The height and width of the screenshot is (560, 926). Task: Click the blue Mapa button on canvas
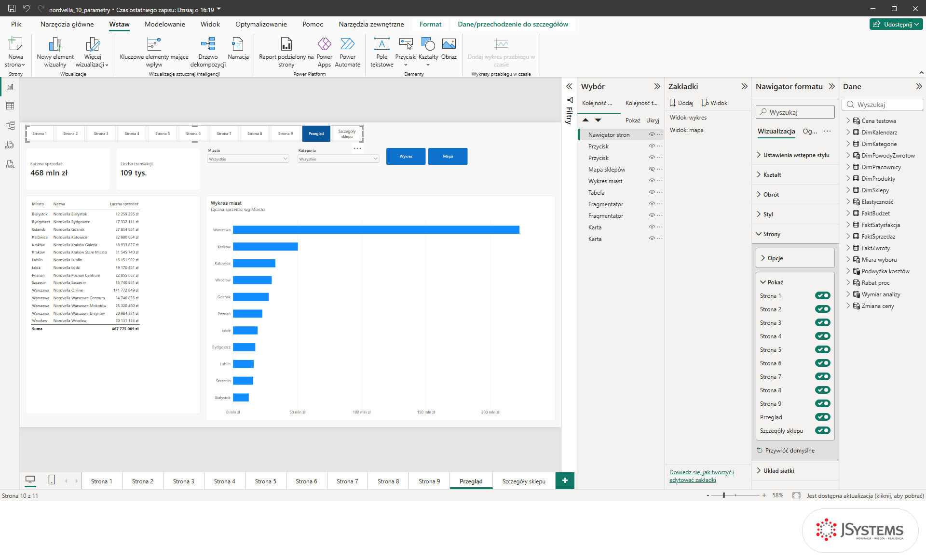(x=448, y=156)
